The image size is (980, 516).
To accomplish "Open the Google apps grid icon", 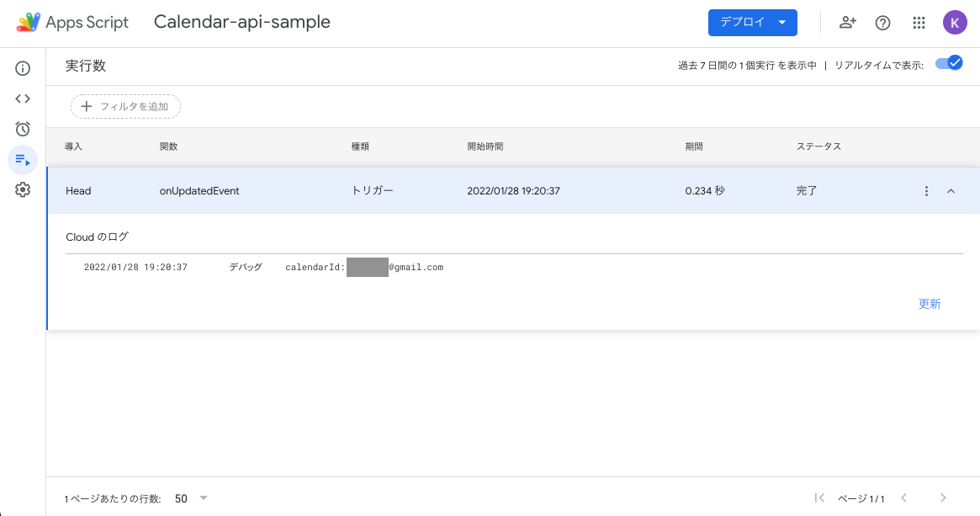I will (919, 23).
